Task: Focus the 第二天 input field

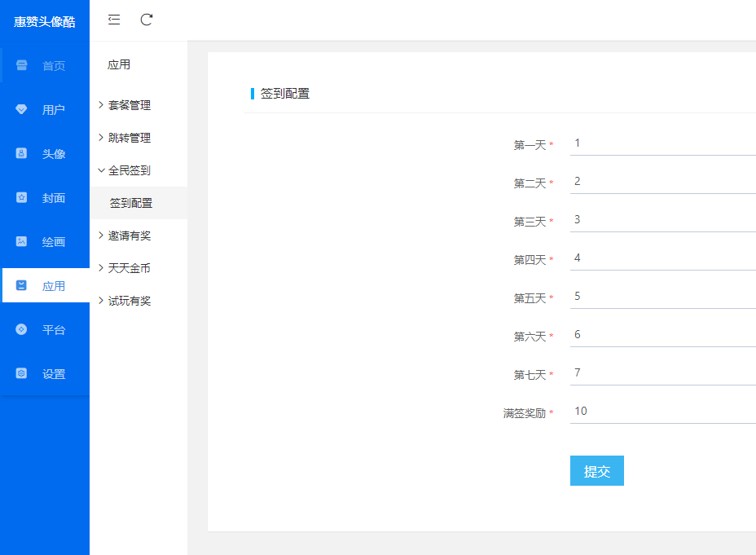Action: click(x=663, y=182)
